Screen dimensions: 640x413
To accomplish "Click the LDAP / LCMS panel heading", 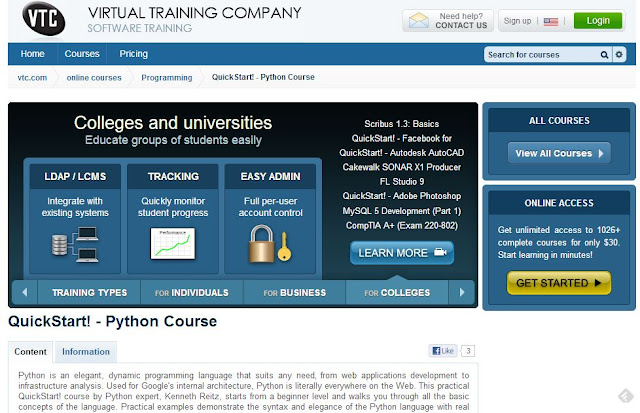I will click(x=75, y=176).
